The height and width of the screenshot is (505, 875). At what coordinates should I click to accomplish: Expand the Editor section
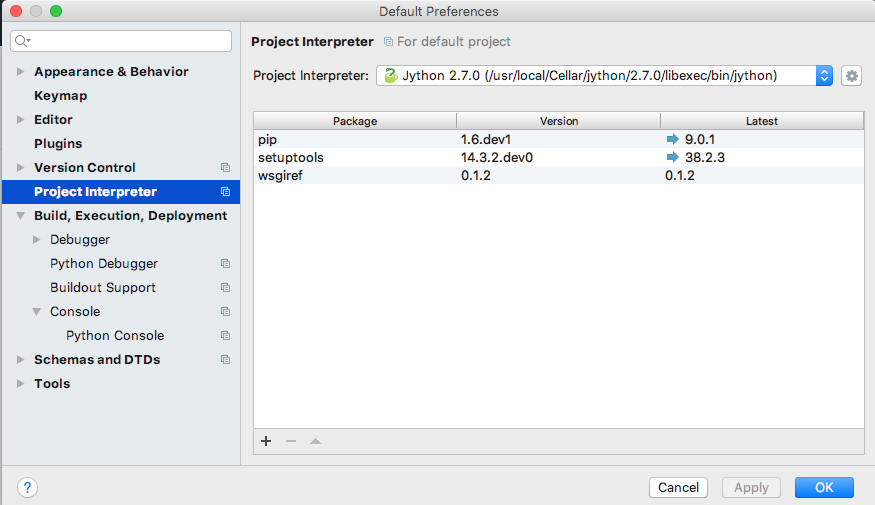point(21,119)
